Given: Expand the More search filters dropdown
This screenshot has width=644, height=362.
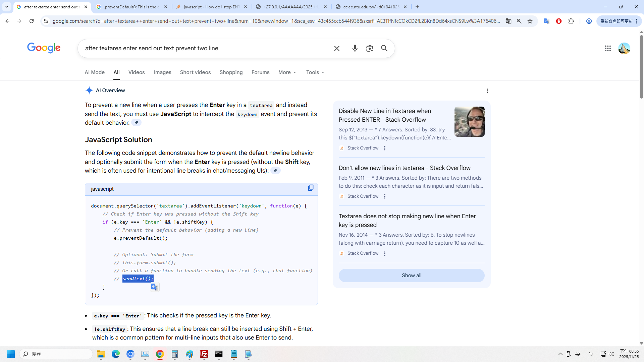Looking at the screenshot, I should pos(287,72).
